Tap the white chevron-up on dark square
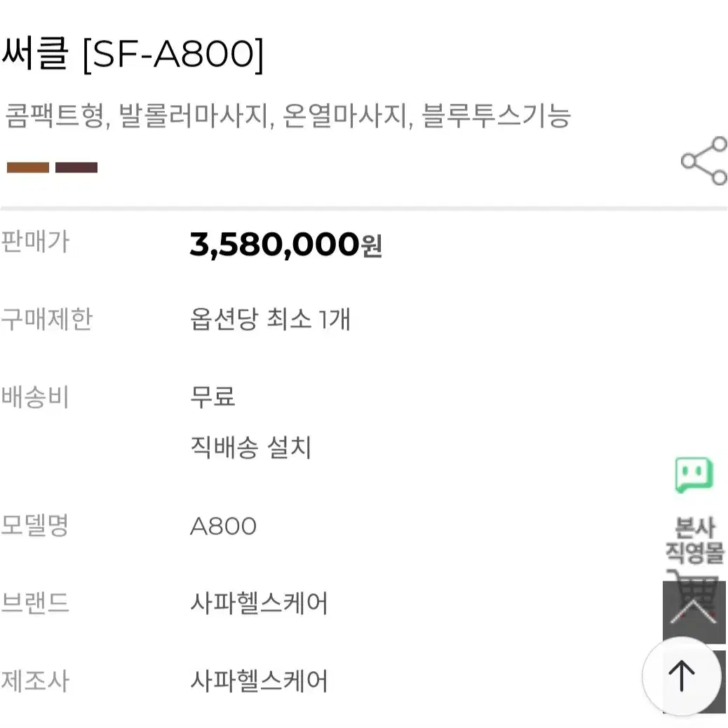 [694, 612]
